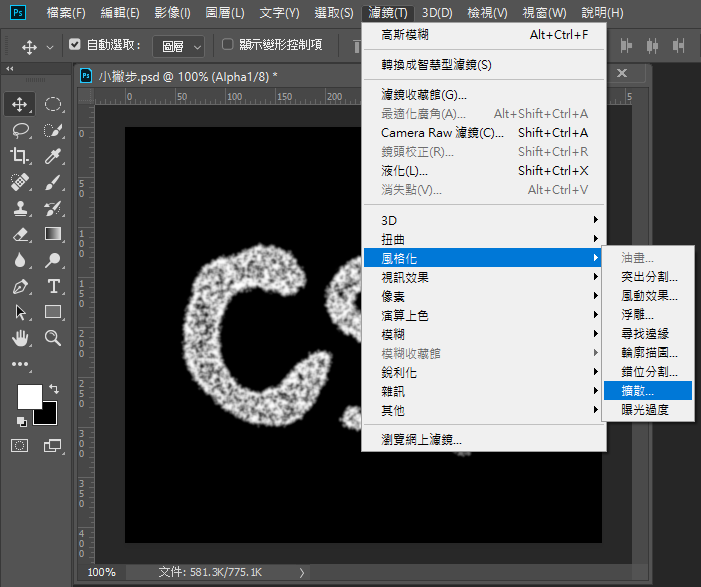Viewport: 701px width, 587px height.
Task: Select the Crop tool
Action: [20, 156]
